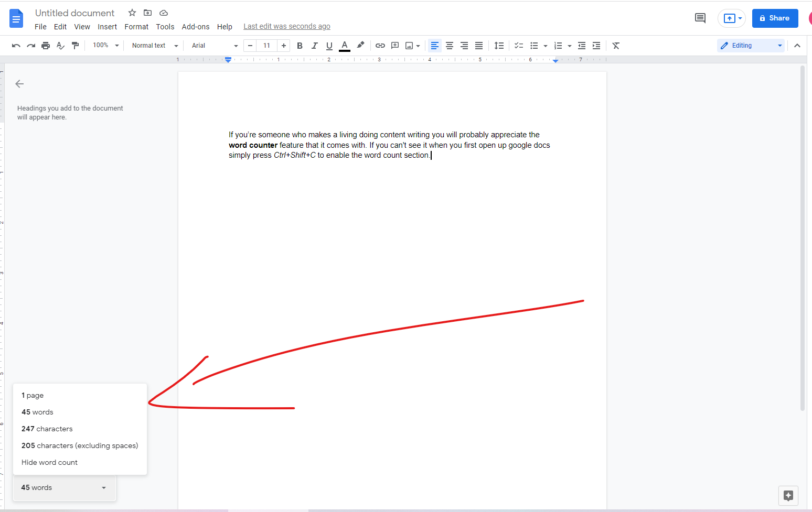812x512 pixels.
Task: Justify the text
Action: click(x=479, y=46)
